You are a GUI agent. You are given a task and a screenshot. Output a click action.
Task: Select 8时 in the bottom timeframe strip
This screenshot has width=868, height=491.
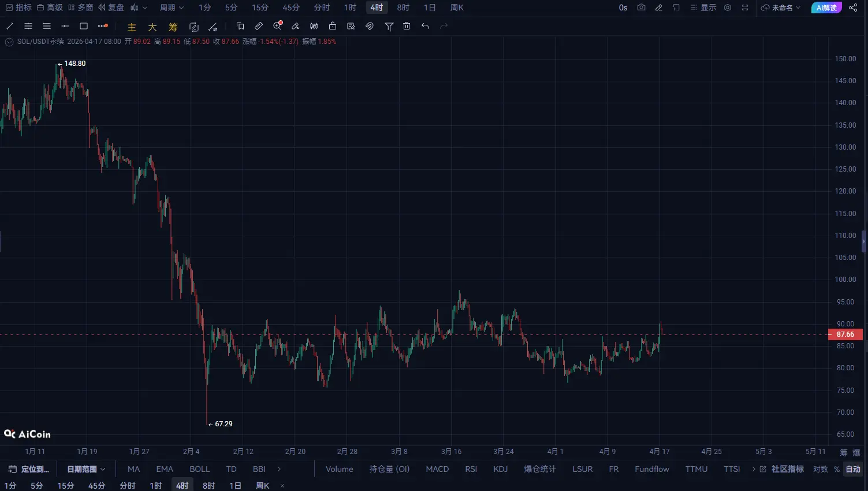point(209,486)
